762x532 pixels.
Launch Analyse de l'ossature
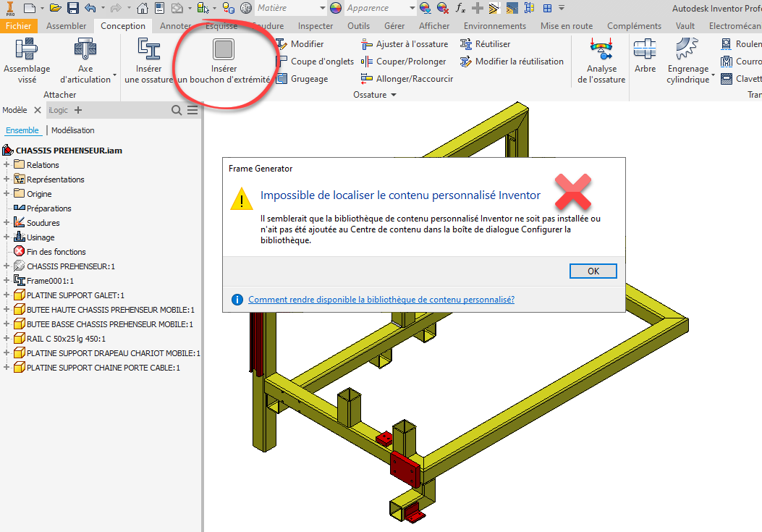601,50
